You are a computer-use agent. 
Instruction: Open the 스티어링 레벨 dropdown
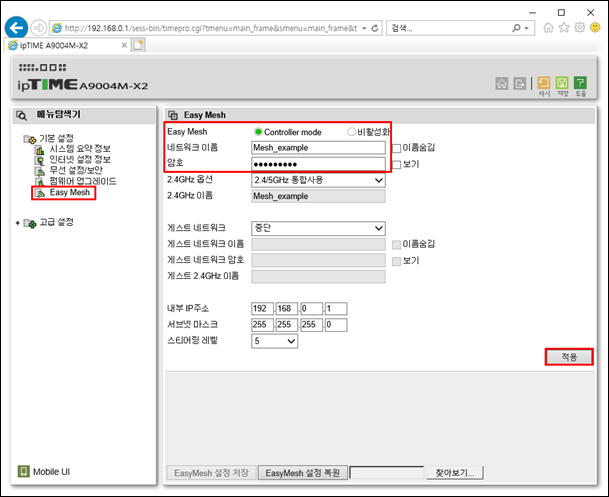tap(274, 341)
